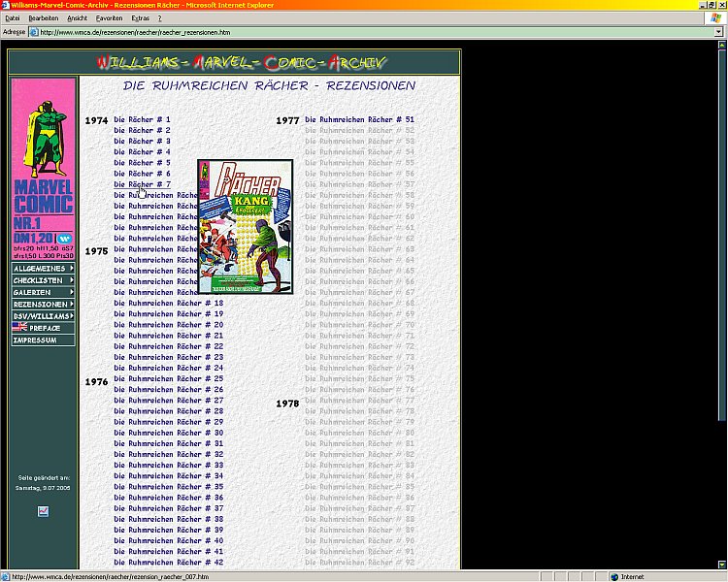
Task: Click the Internet zone globe icon in the status bar
Action: click(x=614, y=577)
